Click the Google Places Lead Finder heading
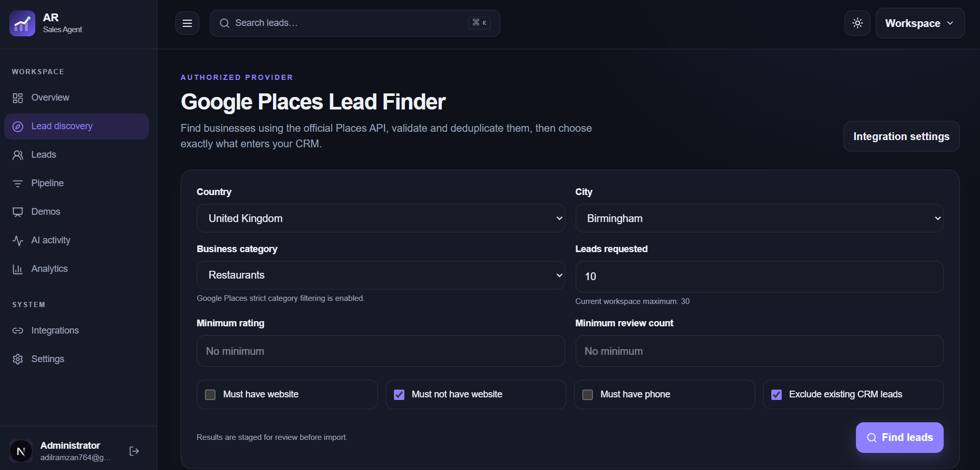 pyautogui.click(x=313, y=102)
